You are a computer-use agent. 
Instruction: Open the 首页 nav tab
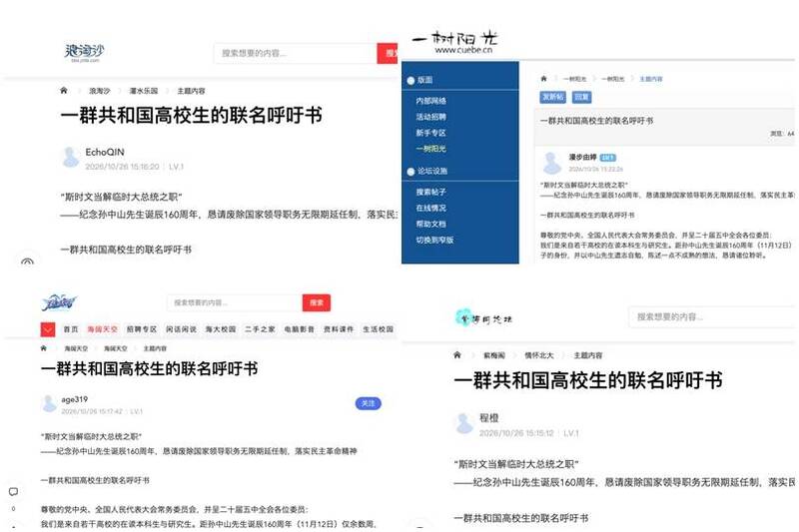coord(71,329)
